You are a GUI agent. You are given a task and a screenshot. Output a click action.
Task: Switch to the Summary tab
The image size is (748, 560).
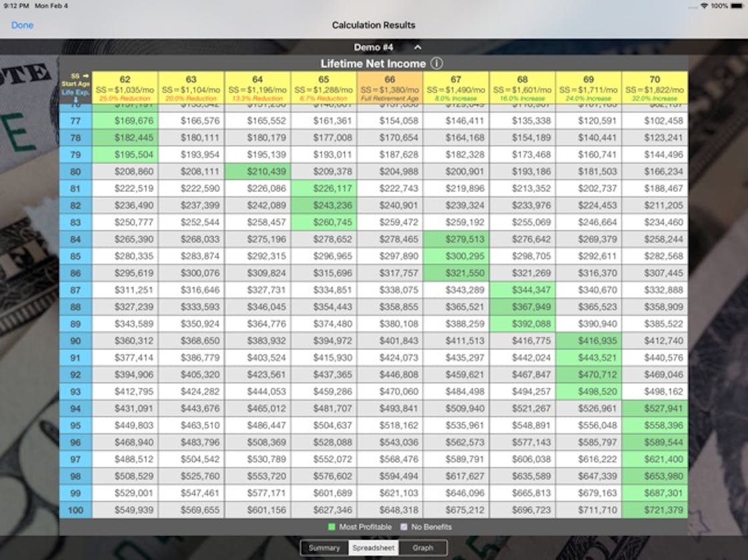point(324,547)
